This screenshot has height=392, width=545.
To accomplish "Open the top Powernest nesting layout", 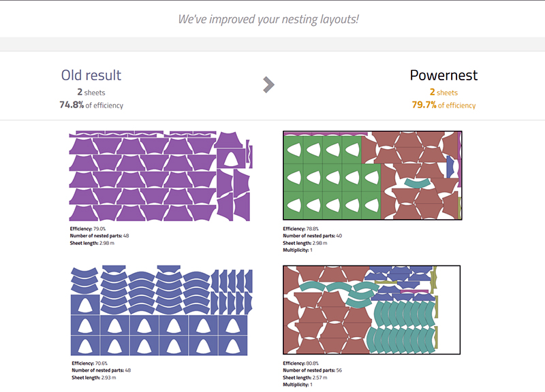I will point(373,176).
